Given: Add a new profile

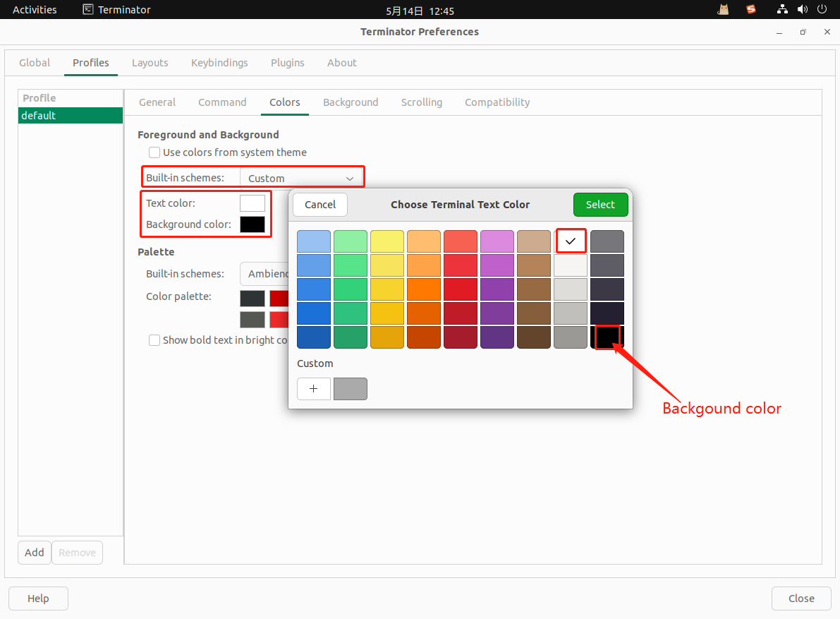Looking at the screenshot, I should pyautogui.click(x=35, y=553).
